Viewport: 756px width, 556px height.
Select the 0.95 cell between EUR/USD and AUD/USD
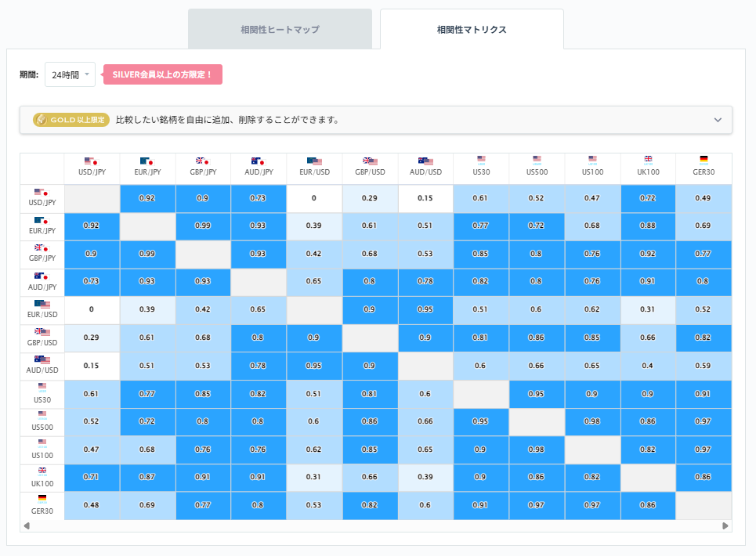(x=425, y=310)
